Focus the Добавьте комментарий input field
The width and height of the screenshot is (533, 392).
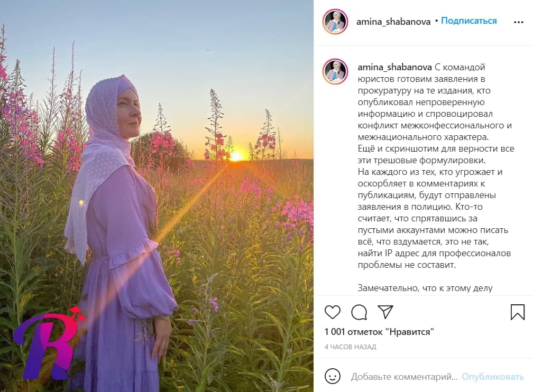(x=404, y=377)
